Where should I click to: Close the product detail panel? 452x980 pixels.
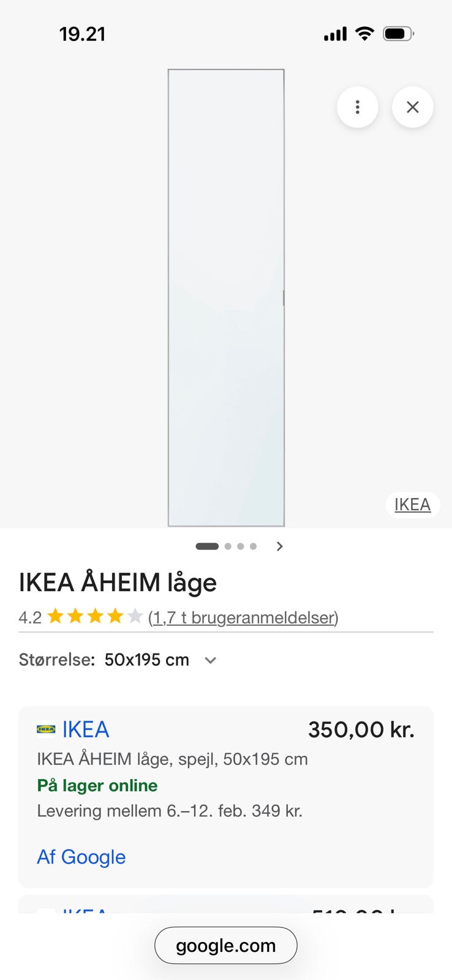point(413,108)
